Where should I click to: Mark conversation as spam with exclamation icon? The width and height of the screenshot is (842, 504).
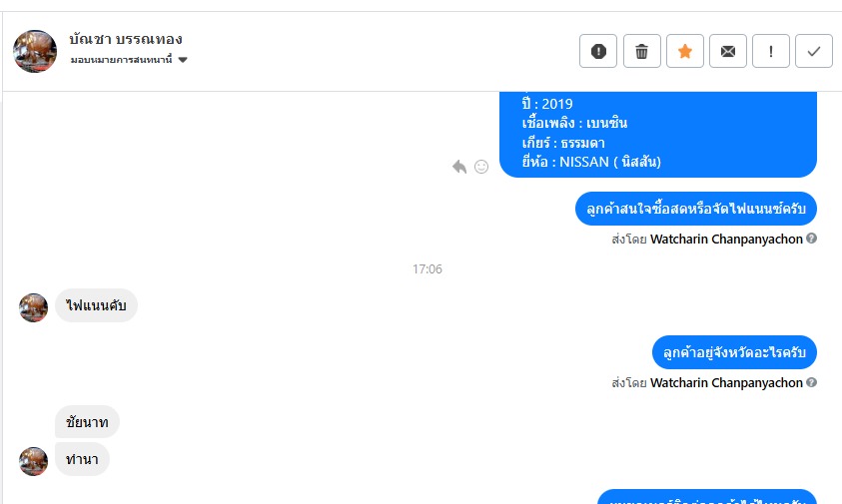pos(598,51)
